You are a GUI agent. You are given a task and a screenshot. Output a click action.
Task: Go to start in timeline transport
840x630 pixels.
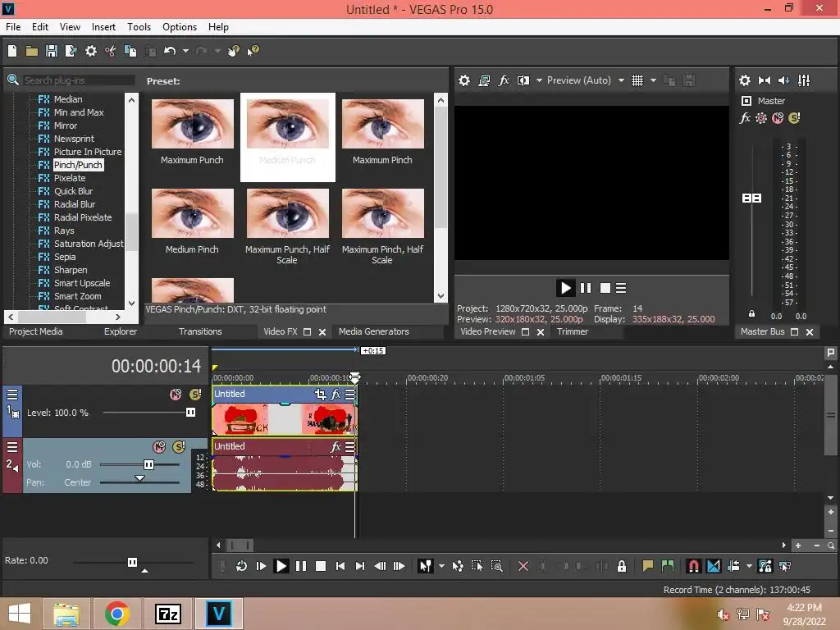pos(340,566)
